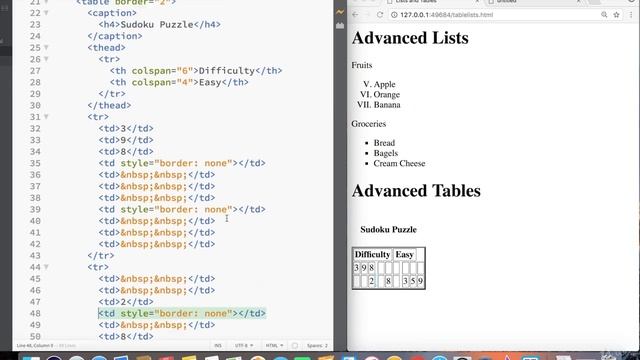Viewport: 640px width, 360px height.
Task: Change the Spaces: 2 indentation setting
Action: pos(318,346)
